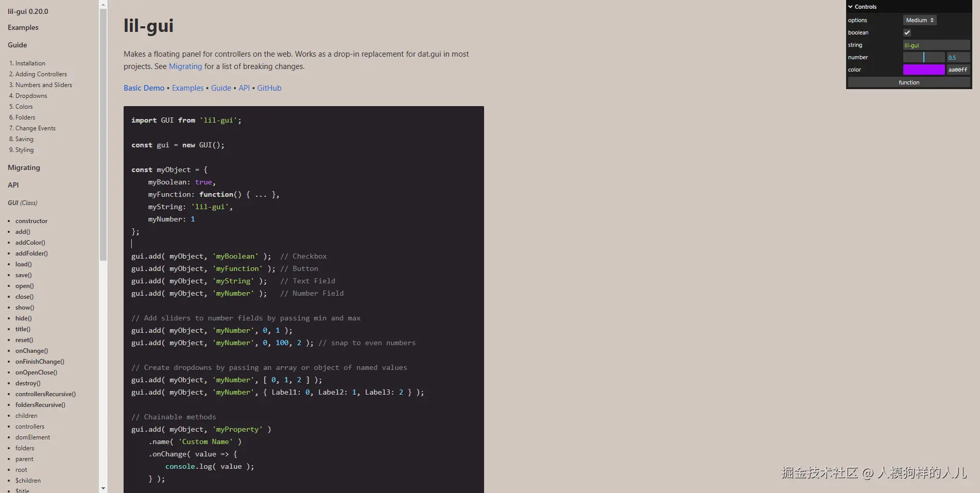Click the sidebar scrollbar thumb
980x493 pixels.
click(103, 134)
